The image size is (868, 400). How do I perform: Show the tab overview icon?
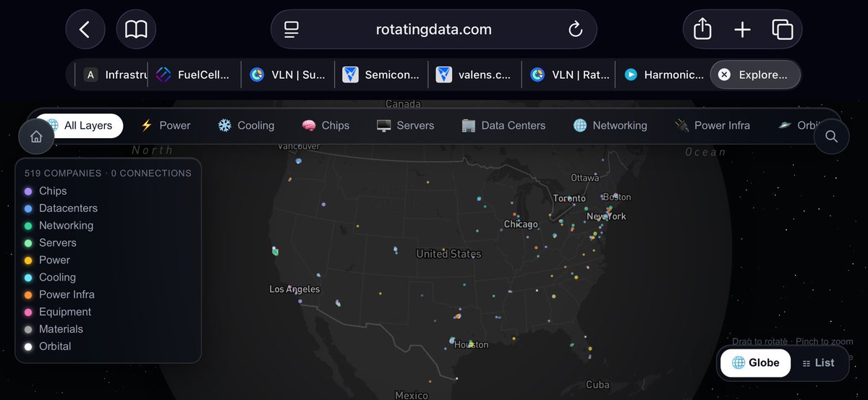[782, 30]
